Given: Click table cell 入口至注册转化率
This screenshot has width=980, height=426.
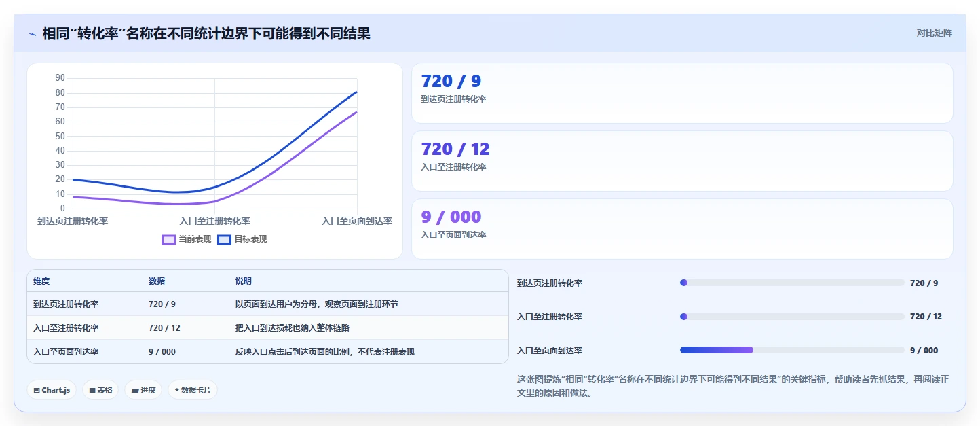Looking at the screenshot, I should point(66,328).
